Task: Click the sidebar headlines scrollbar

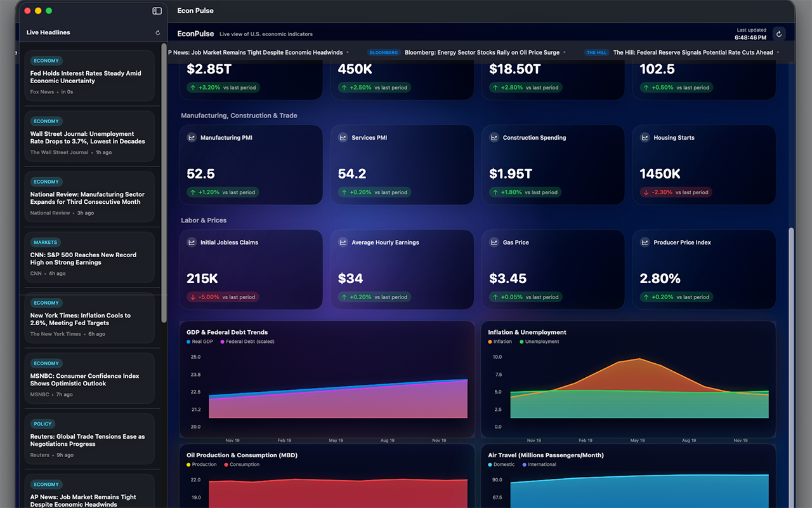Action: [164, 183]
